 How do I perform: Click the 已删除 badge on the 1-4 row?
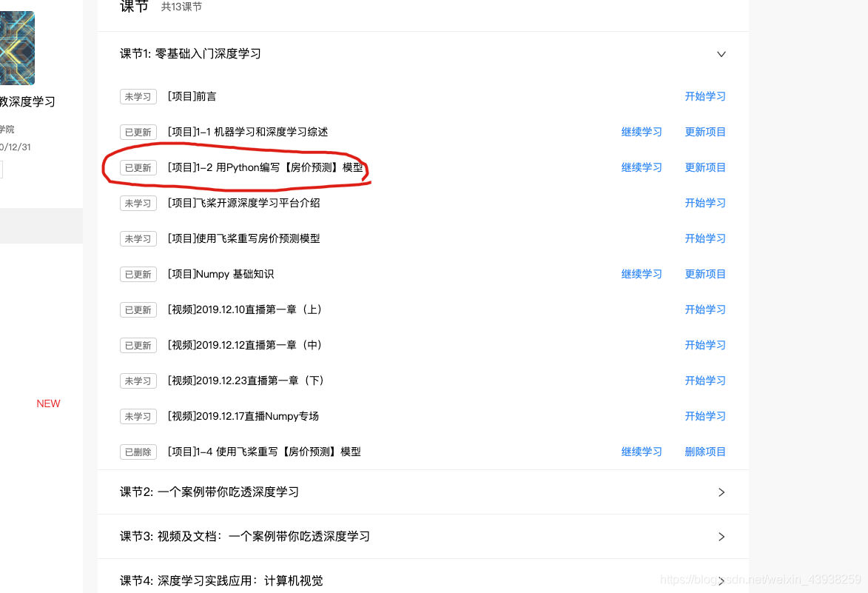[138, 452]
